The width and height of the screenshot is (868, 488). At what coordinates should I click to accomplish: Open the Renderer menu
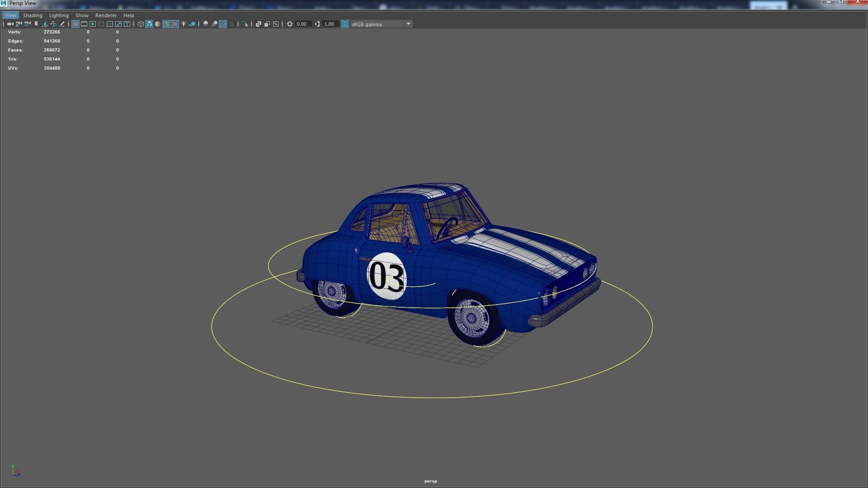[x=106, y=15]
